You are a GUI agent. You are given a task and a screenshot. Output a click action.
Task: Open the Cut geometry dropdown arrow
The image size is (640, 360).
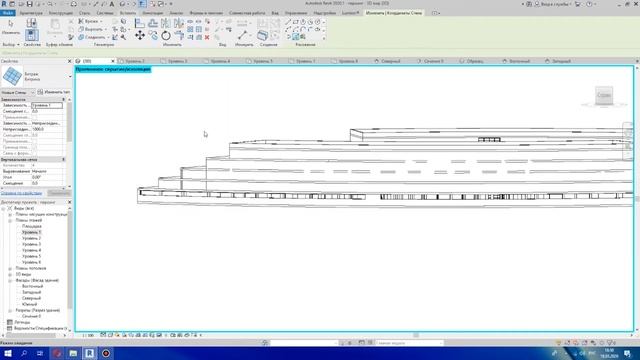[106, 29]
